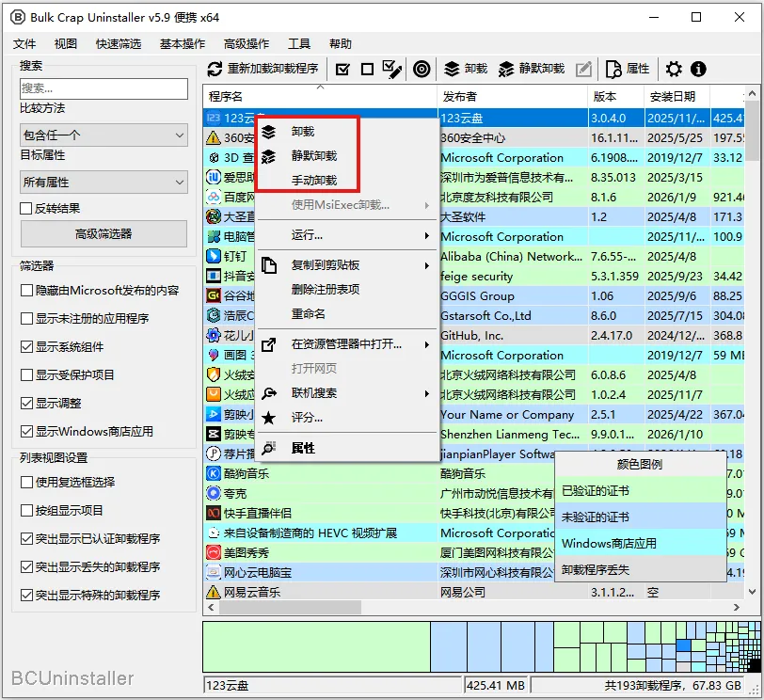Image resolution: width=764 pixels, height=700 pixels.
Task: Click the horizontal scrollbar right arrow
Action: click(x=736, y=608)
